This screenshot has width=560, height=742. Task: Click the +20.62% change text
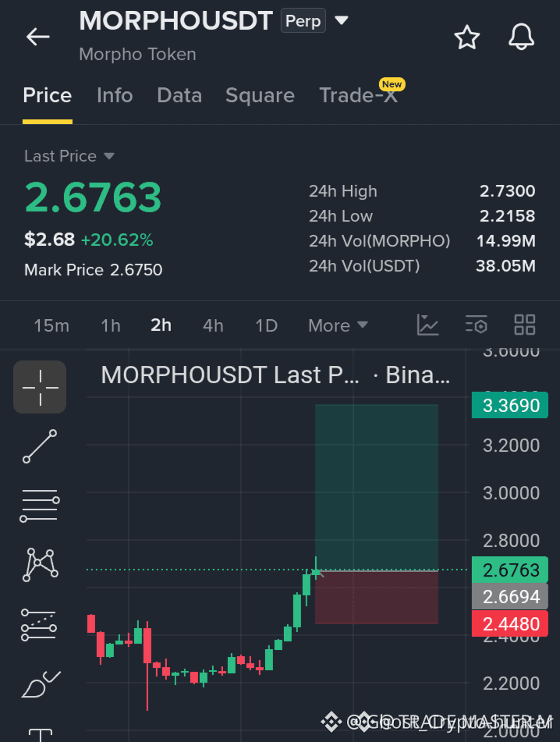pos(117,240)
